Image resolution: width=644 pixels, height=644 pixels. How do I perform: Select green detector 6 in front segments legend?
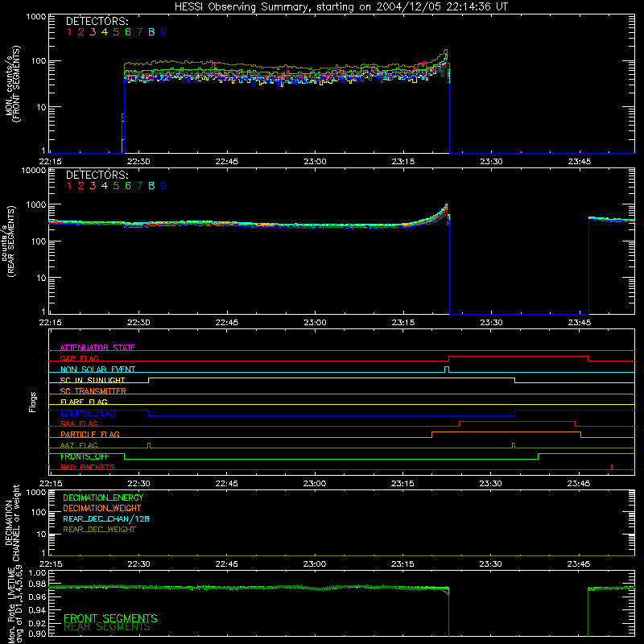point(128,32)
